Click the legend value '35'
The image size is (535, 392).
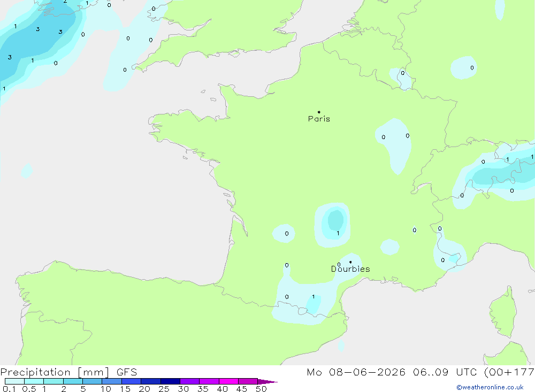tap(203, 389)
